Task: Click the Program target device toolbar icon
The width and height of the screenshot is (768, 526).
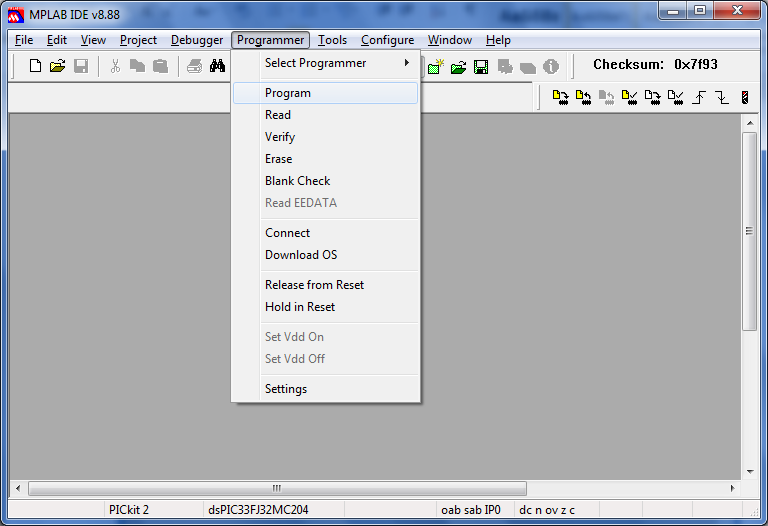Action: tap(560, 97)
